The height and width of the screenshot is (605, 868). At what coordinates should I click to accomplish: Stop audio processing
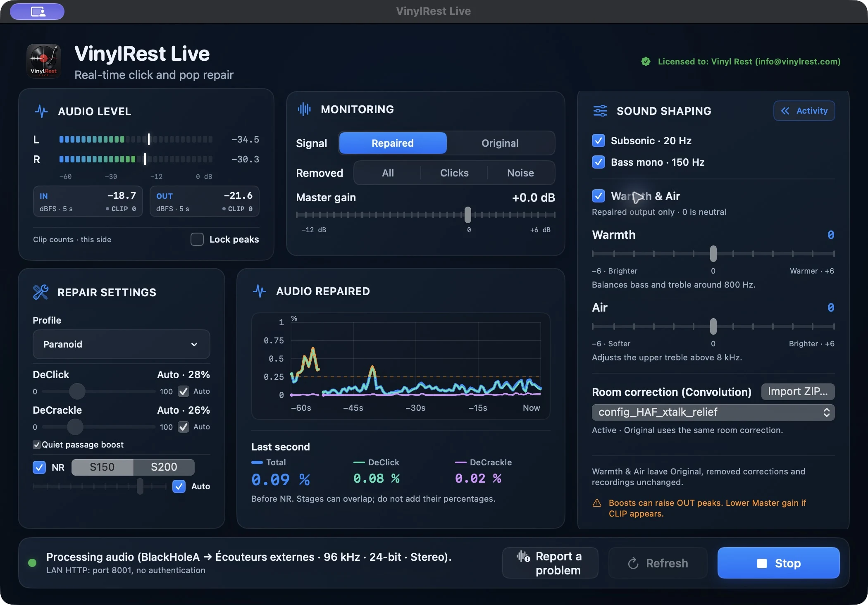tap(778, 563)
